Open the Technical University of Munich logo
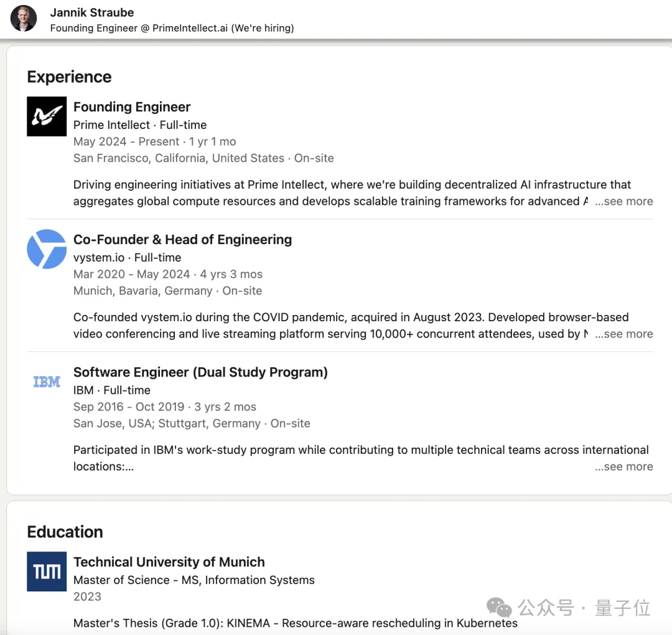Image resolution: width=672 pixels, height=635 pixels. pos(47,571)
